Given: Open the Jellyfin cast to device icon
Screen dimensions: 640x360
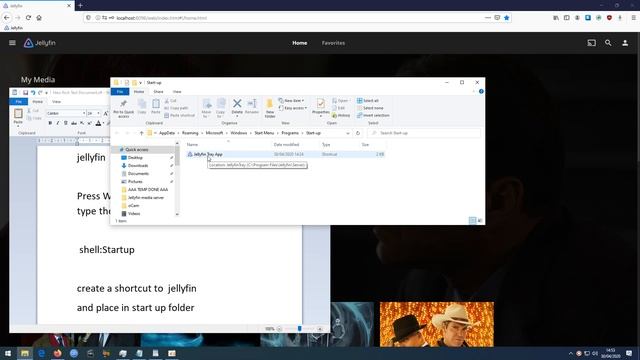Looking at the screenshot, I should [591, 42].
